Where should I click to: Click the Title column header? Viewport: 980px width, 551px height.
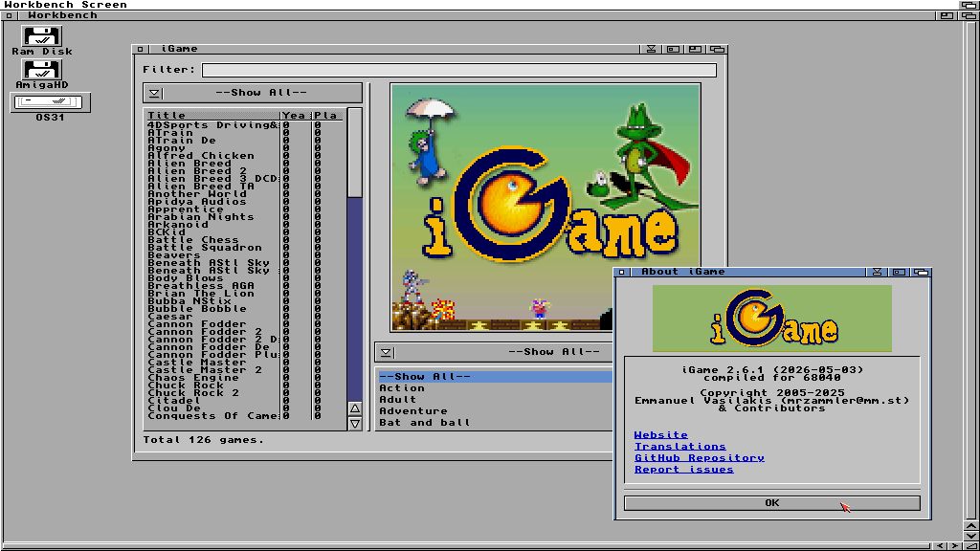(x=212, y=116)
